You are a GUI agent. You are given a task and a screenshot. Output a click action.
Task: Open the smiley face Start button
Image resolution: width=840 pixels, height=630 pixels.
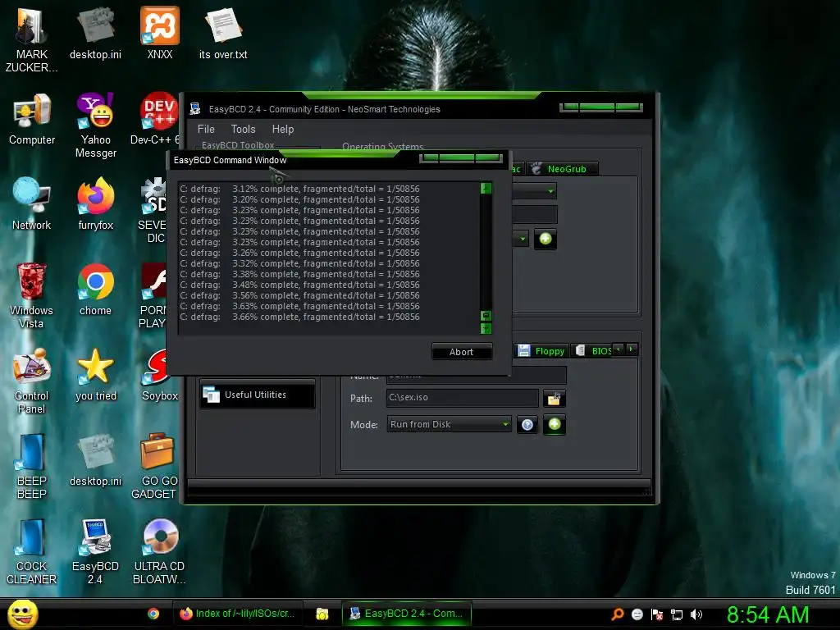[x=22, y=614]
